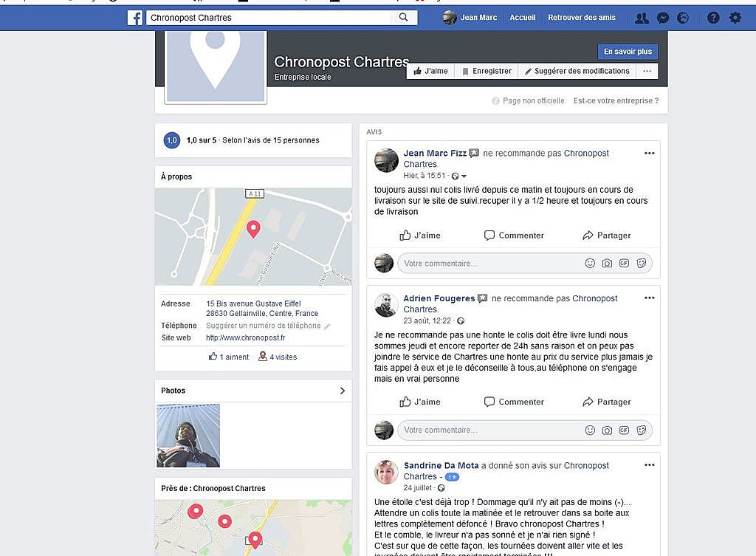Open the Messenger icon in top bar
Viewport: 756px width, 556px height.
[663, 18]
